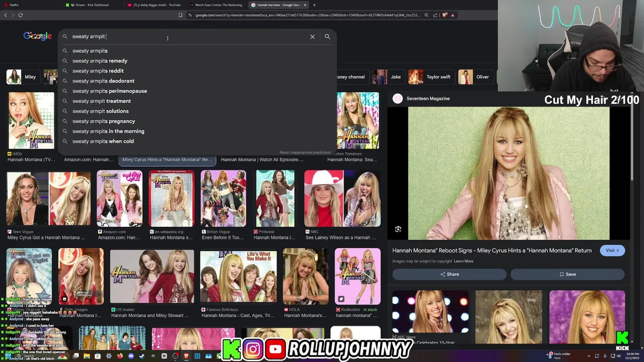Click the browser address bar URL
Image resolution: width=644 pixels, height=362 pixels.
click(x=307, y=15)
